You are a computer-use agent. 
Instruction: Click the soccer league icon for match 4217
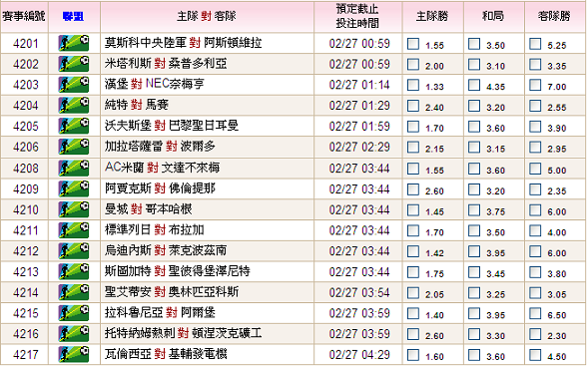pos(74,354)
